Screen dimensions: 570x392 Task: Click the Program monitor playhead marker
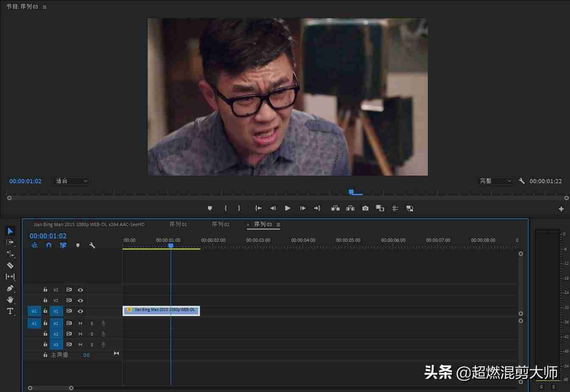351,192
